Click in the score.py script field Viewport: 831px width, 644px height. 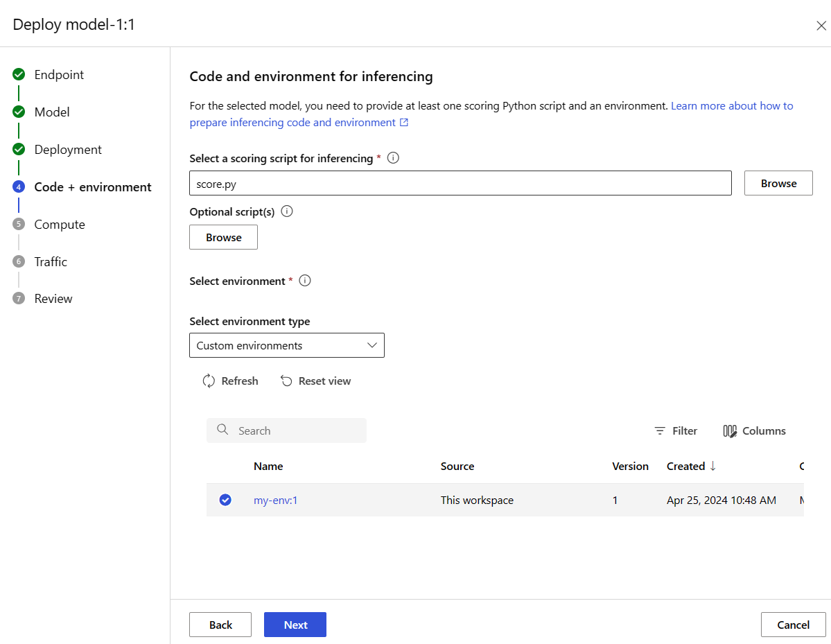[460, 183]
